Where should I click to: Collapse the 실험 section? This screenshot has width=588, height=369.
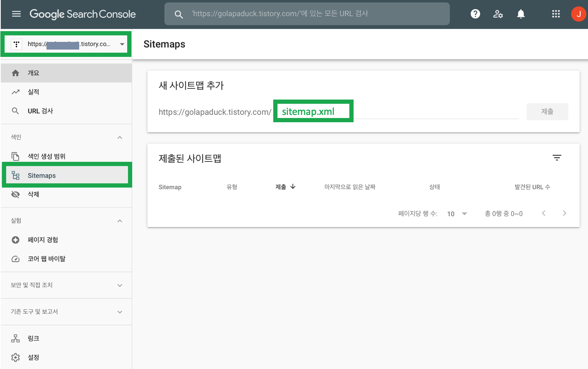(x=120, y=221)
